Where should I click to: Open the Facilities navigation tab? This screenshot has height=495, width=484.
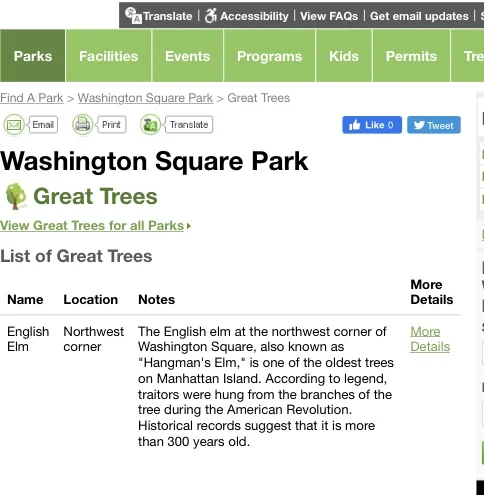click(x=109, y=56)
